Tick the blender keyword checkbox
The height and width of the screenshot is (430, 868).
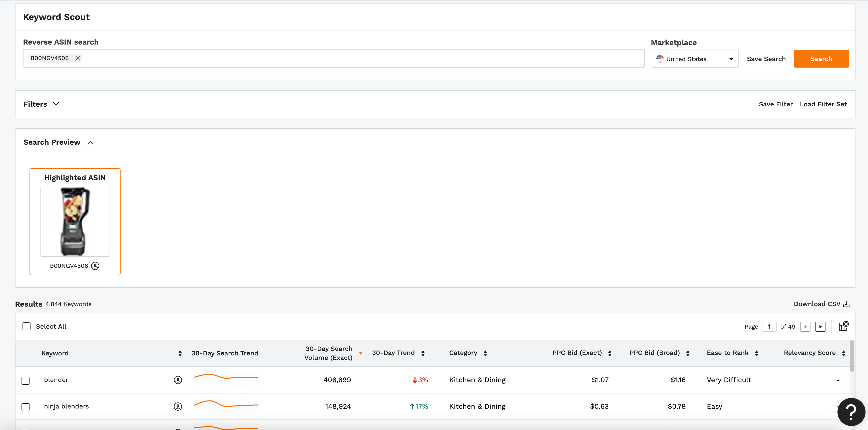pos(26,380)
